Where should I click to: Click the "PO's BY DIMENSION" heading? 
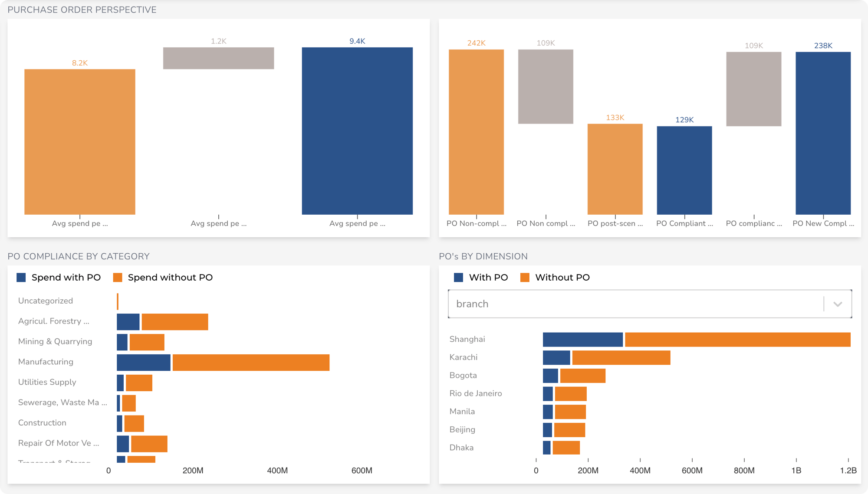(483, 256)
